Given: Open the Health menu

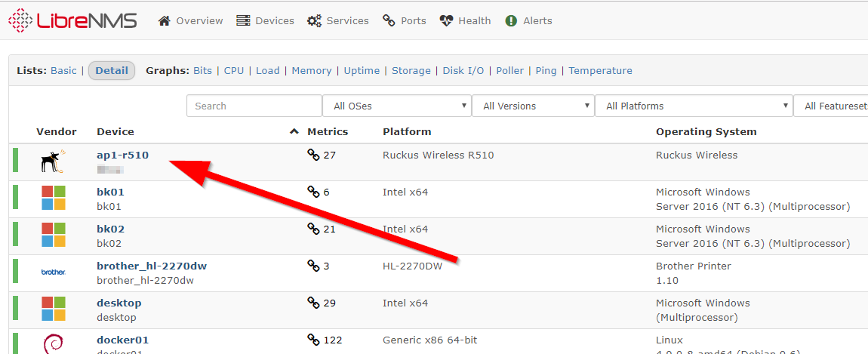Looking at the screenshot, I should click(465, 20).
